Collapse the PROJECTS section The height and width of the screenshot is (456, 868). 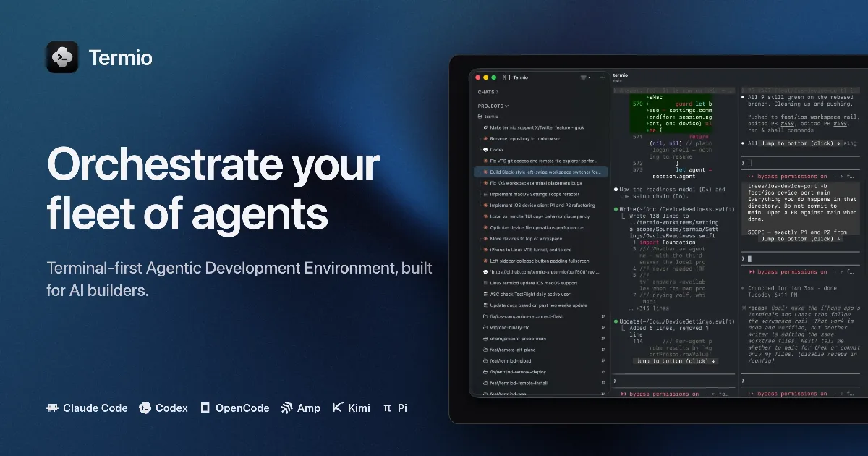pos(493,106)
